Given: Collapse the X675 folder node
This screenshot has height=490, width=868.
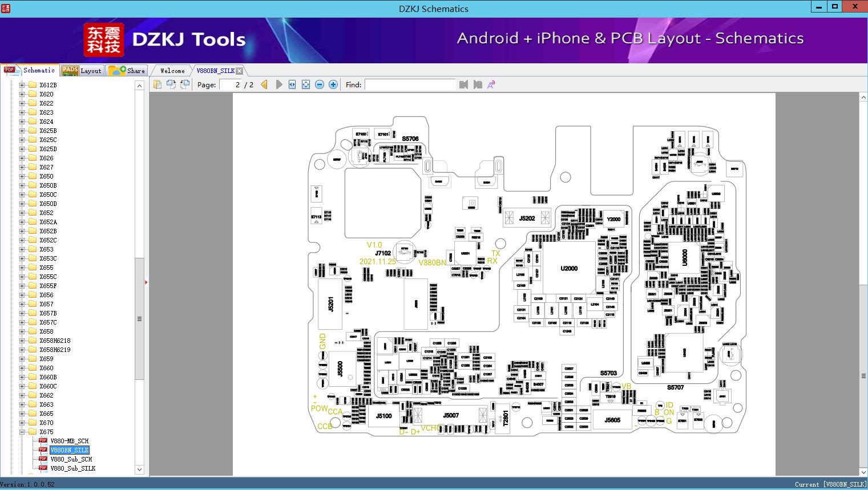Looking at the screenshot, I should point(22,432).
